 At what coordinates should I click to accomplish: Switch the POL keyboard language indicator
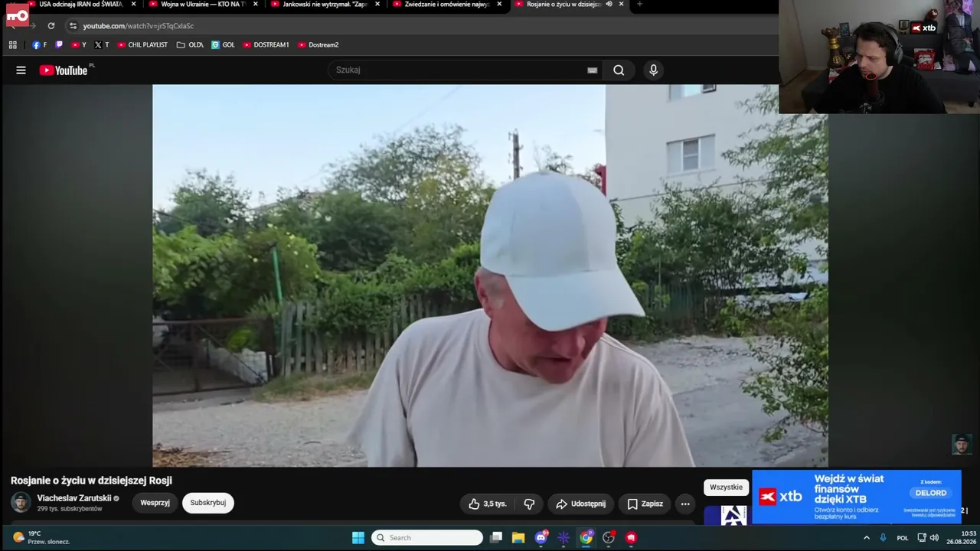click(903, 538)
